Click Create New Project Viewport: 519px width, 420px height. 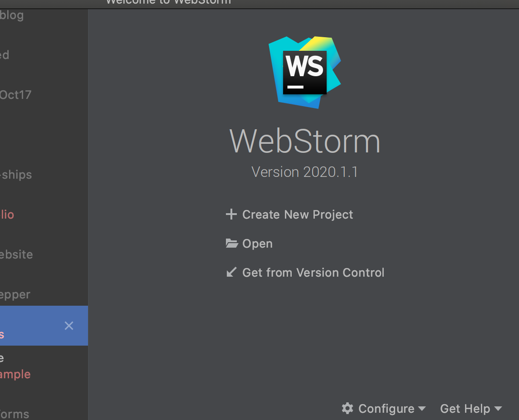click(297, 215)
